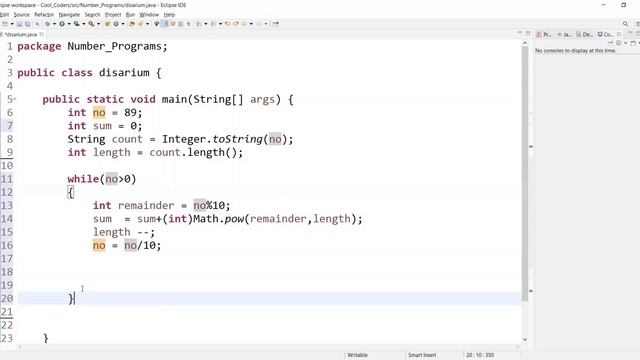Open the Coverage dropdown arrow
The height and width of the screenshot is (360, 640).
click(x=84, y=24)
